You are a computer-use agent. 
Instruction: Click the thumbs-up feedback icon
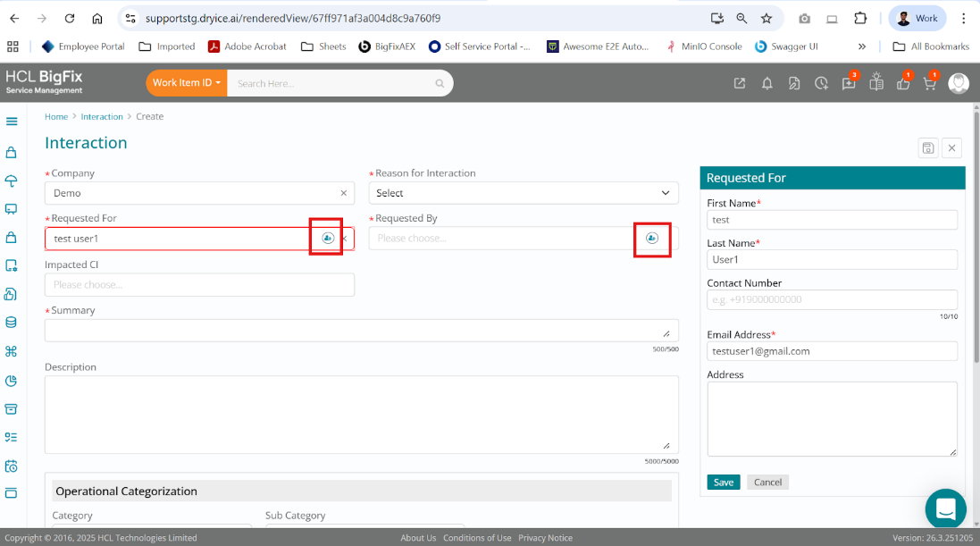(x=902, y=83)
